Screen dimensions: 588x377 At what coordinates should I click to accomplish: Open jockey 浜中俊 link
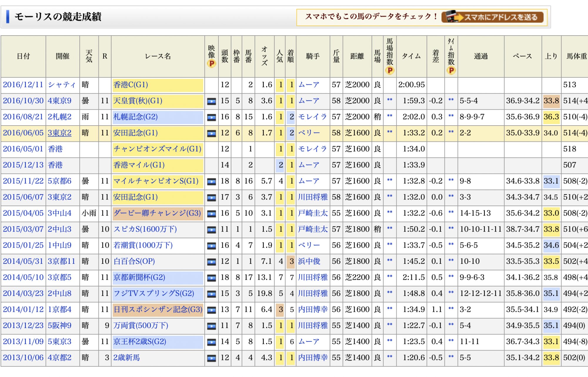[309, 261]
